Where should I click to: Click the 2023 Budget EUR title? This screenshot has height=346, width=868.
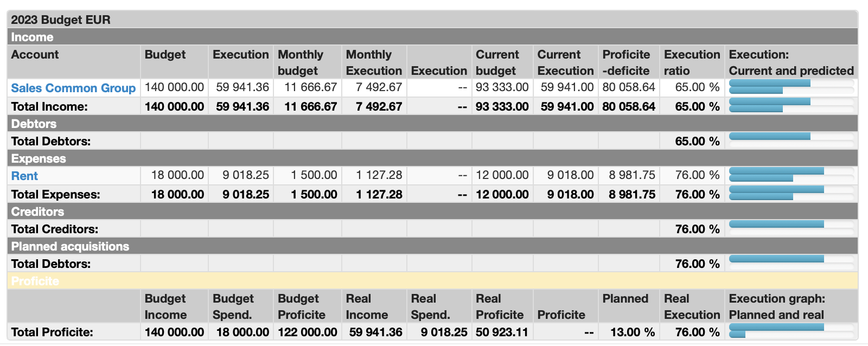61,20
